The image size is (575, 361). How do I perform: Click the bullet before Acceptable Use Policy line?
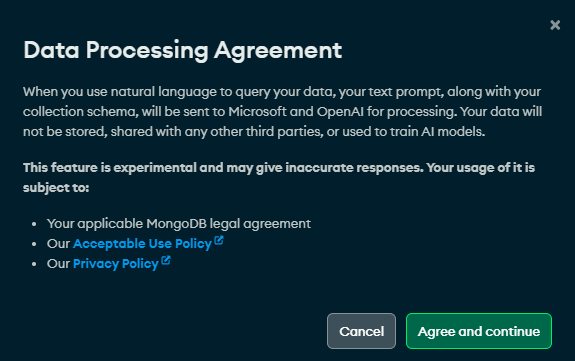[34, 244]
